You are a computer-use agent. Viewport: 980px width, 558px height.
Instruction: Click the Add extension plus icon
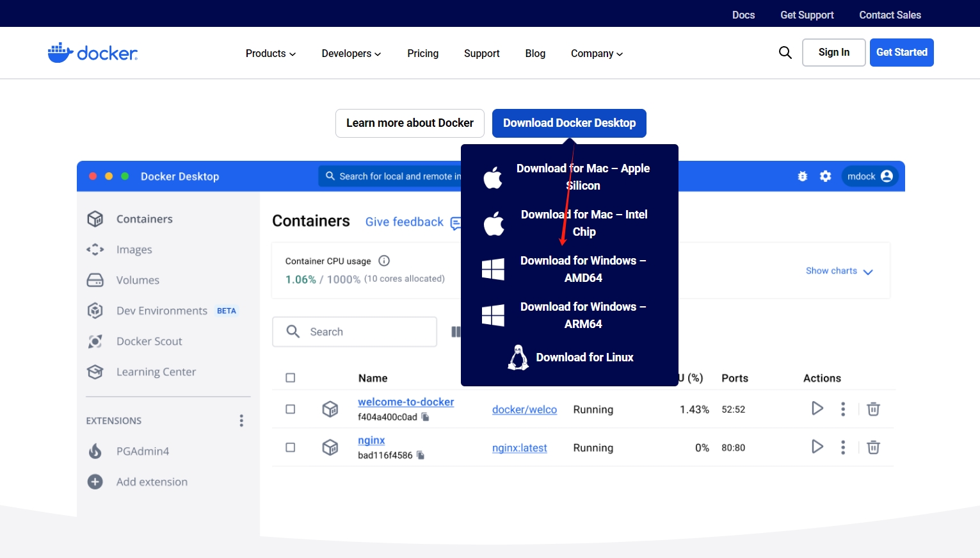(95, 482)
